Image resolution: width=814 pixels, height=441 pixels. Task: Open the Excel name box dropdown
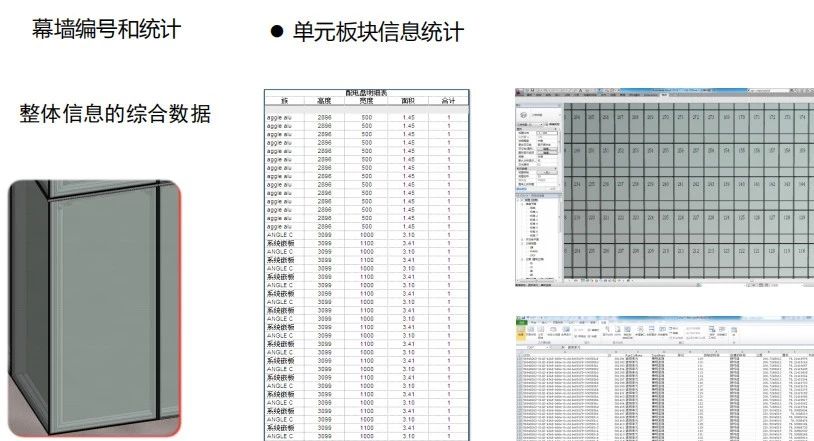click(547, 347)
